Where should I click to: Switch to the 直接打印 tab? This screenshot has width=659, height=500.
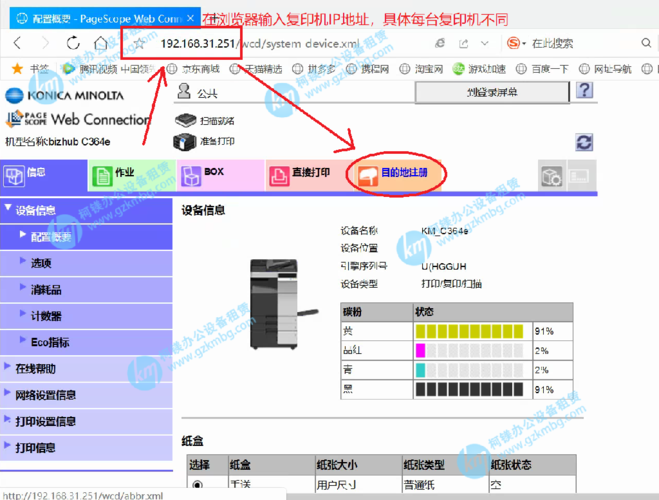(309, 175)
